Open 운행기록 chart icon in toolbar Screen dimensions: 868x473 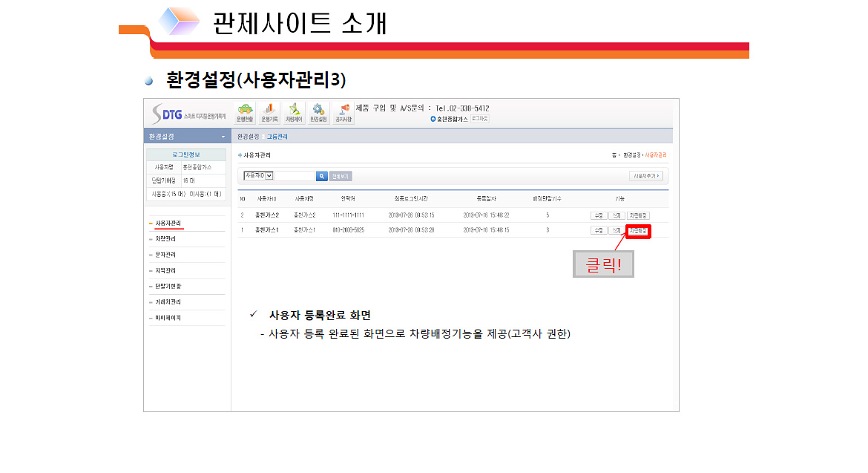269,112
